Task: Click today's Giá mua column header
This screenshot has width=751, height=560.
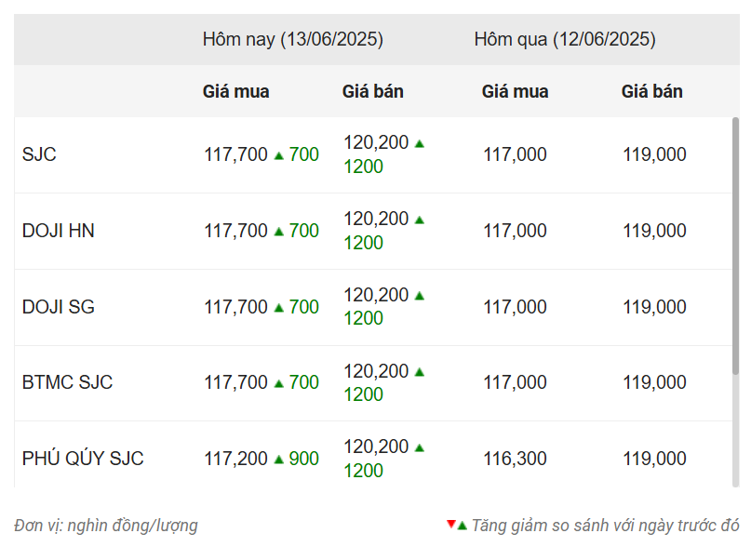Action: point(235,92)
